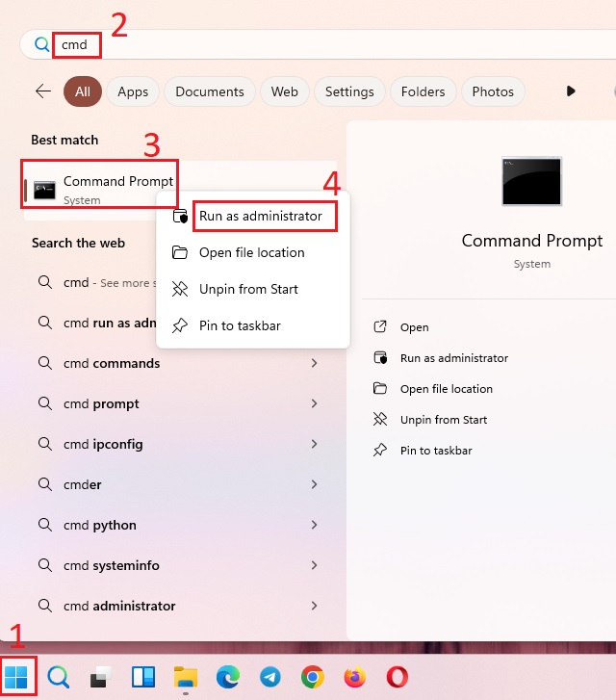The width and height of the screenshot is (616, 700).
Task: Select the 'cmd systeminfo' suggestion text
Action: (x=112, y=565)
